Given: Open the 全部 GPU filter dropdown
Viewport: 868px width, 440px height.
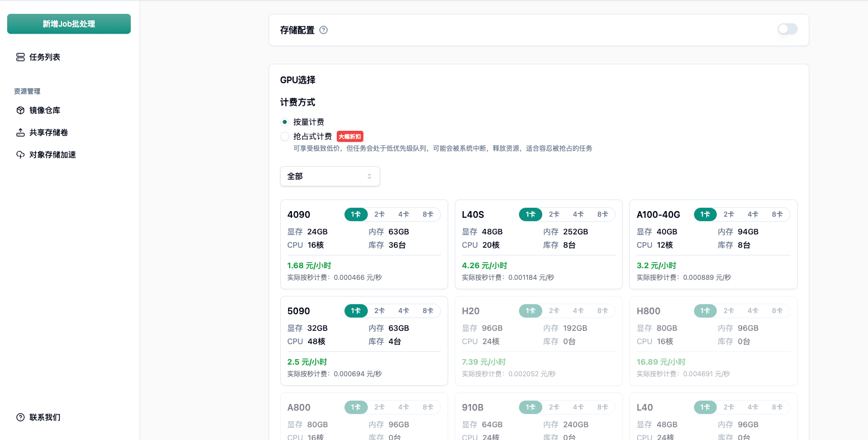Looking at the screenshot, I should point(330,176).
